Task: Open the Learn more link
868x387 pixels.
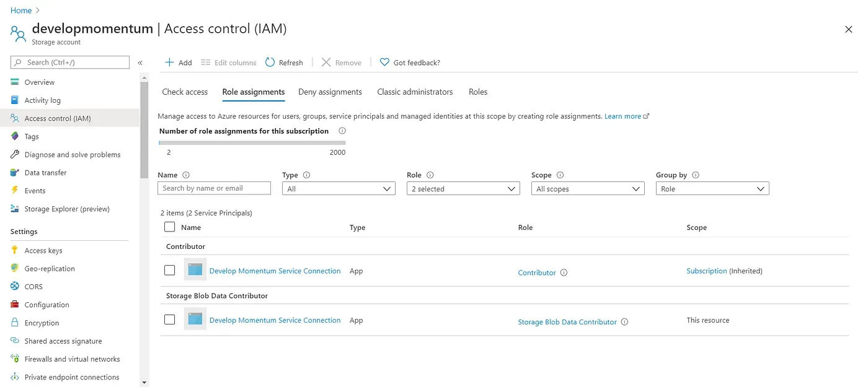Action: point(627,116)
